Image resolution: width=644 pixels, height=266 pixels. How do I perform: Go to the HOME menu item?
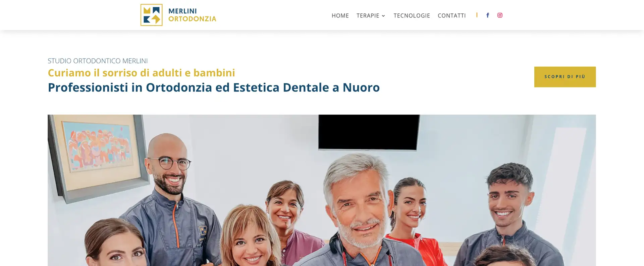tap(340, 15)
